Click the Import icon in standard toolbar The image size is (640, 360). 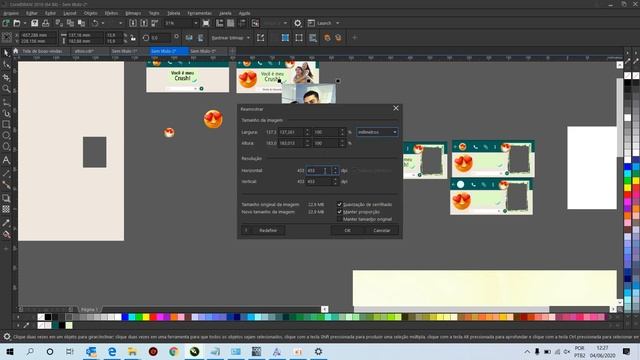[x=133, y=23]
